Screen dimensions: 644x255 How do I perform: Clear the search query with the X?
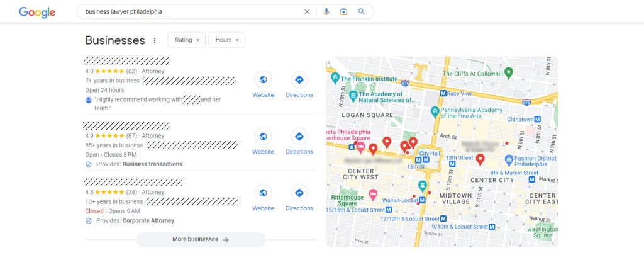pos(307,11)
